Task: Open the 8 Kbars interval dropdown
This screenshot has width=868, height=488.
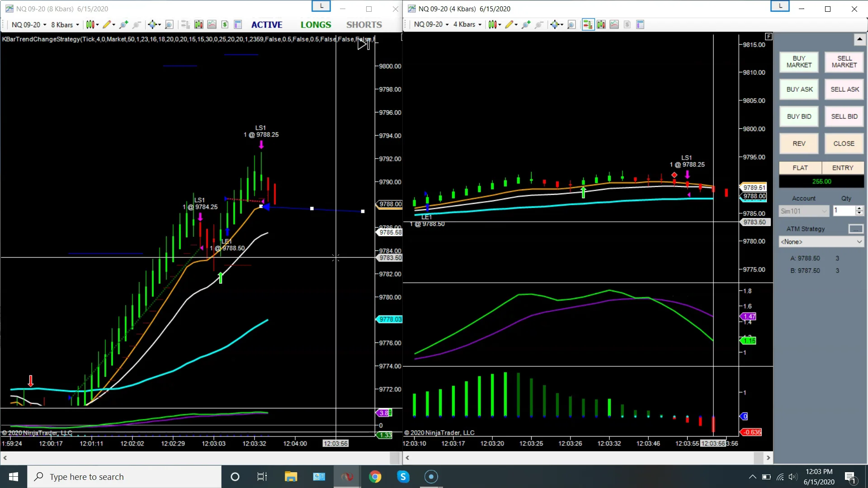Action: [65, 24]
